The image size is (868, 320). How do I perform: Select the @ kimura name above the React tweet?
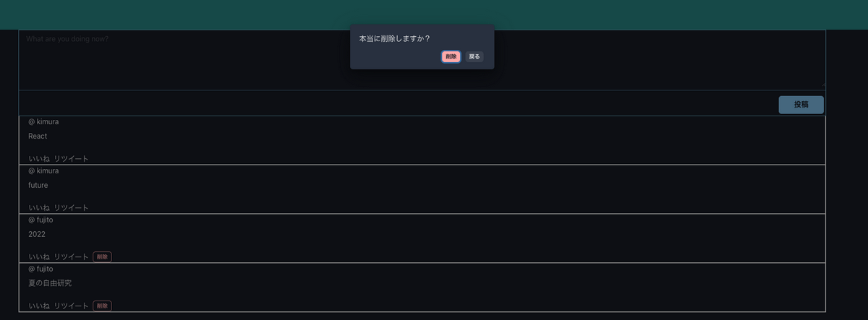(x=43, y=122)
